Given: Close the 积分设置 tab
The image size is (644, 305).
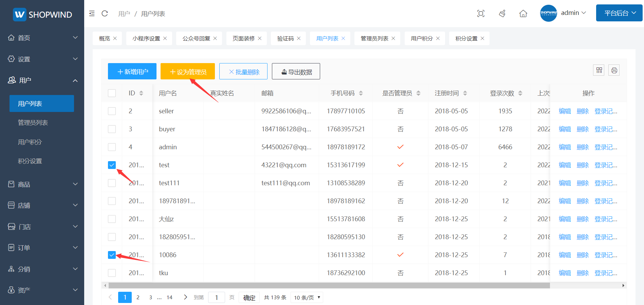Looking at the screenshot, I should (482, 38).
